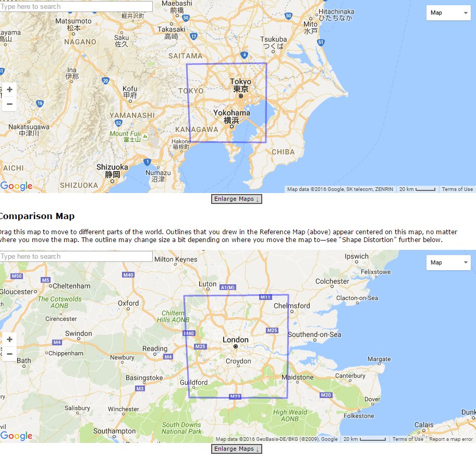The image size is (476, 457).
Task: Click the M20 shield near Folkestone
Action: pos(326,395)
